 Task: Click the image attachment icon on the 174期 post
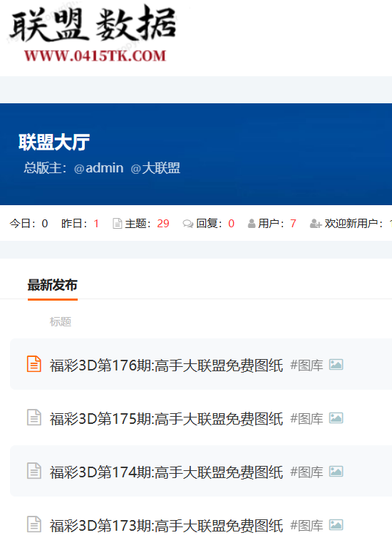pyautogui.click(x=336, y=472)
